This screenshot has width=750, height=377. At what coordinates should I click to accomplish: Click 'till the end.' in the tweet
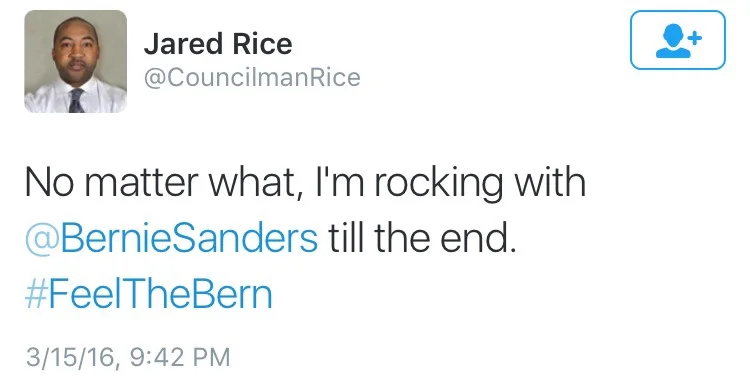pos(421,238)
